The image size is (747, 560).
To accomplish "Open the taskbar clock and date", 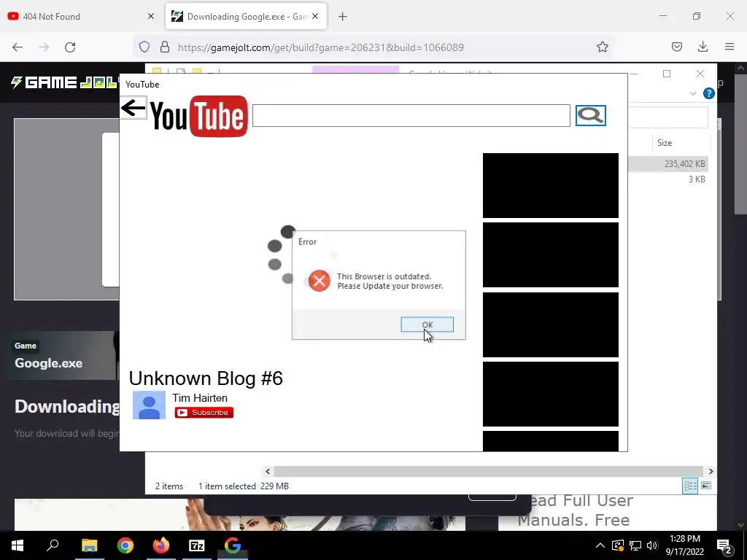I will (x=684, y=545).
